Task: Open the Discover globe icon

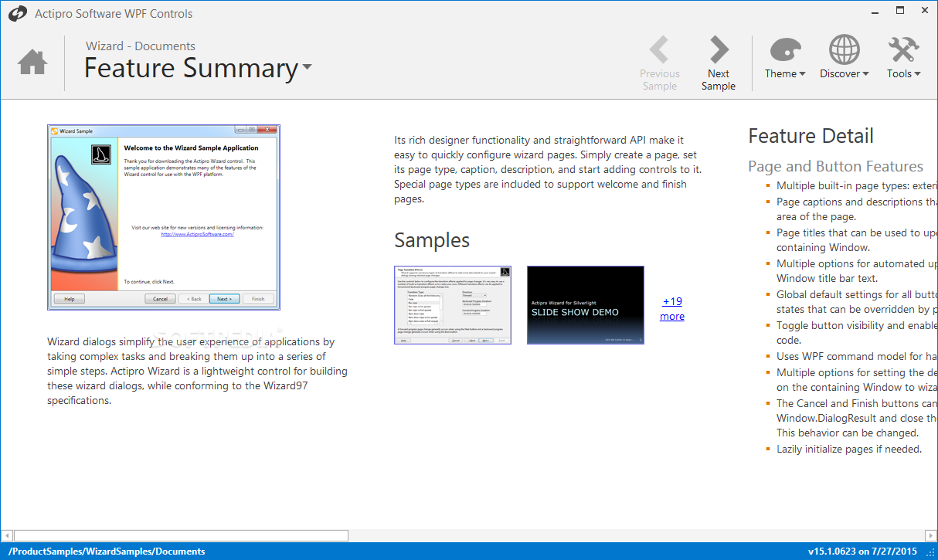Action: pyautogui.click(x=844, y=49)
